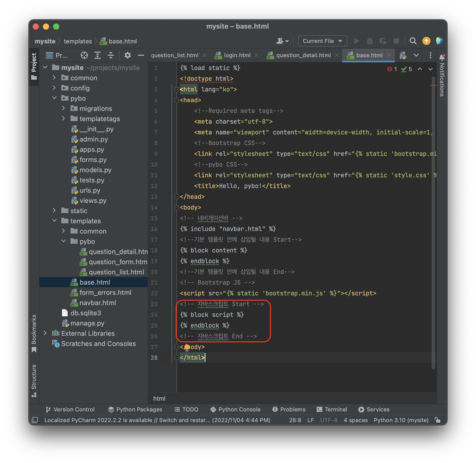This screenshot has height=463, width=476.
Task: Toggle the head fold marker on line 4
Action: pyautogui.click(x=176, y=100)
